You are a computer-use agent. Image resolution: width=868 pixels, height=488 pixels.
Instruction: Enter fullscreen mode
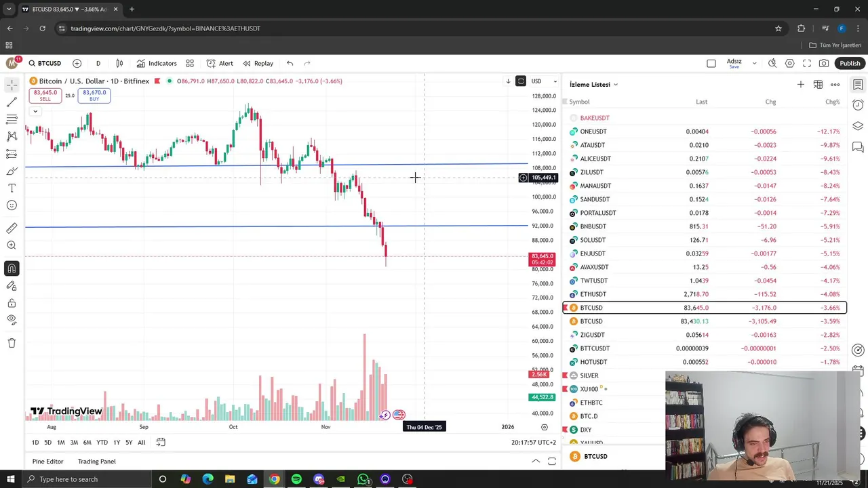pyautogui.click(x=807, y=63)
